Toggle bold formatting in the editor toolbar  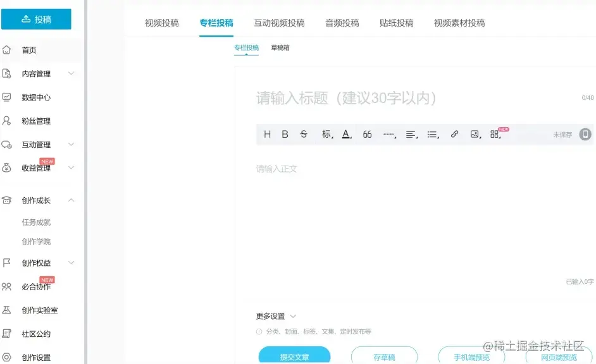[x=285, y=134]
